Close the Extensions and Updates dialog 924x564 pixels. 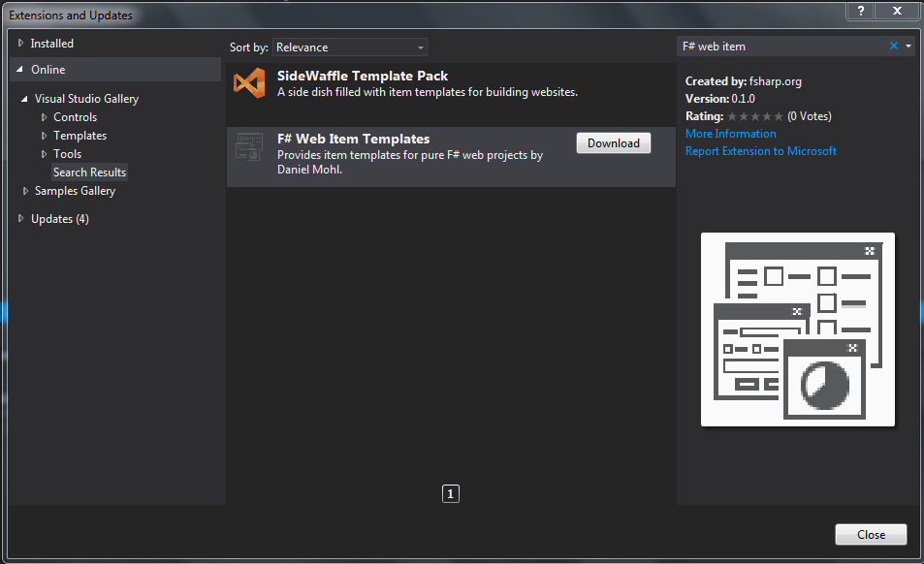(871, 535)
